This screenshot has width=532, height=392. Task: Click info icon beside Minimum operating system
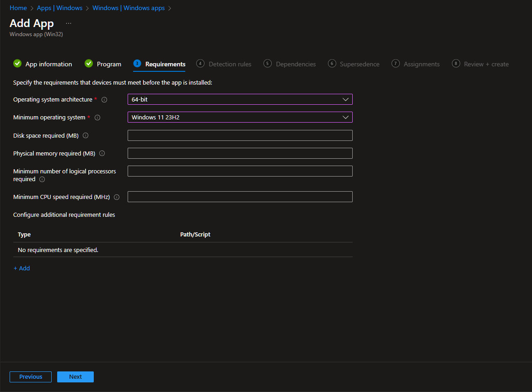click(x=97, y=118)
